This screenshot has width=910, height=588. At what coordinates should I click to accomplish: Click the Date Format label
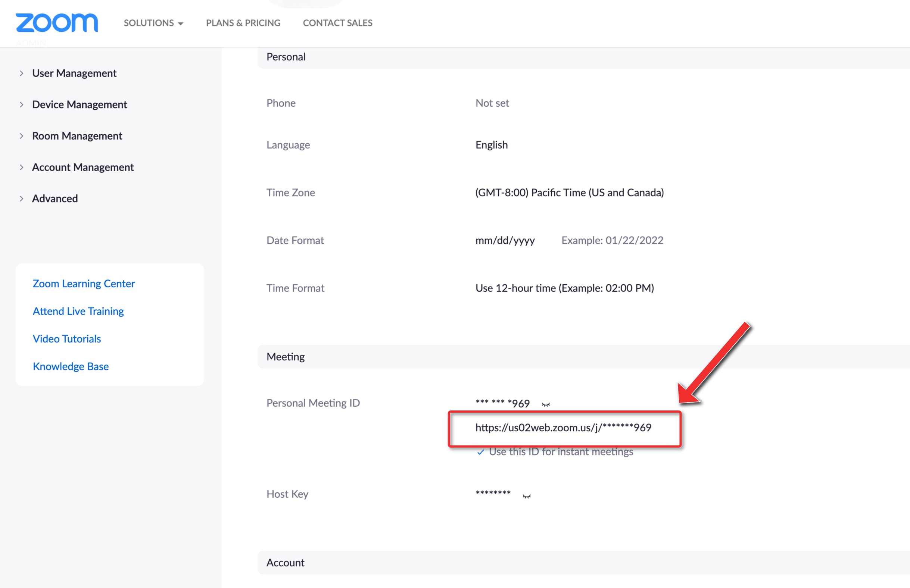[295, 240]
